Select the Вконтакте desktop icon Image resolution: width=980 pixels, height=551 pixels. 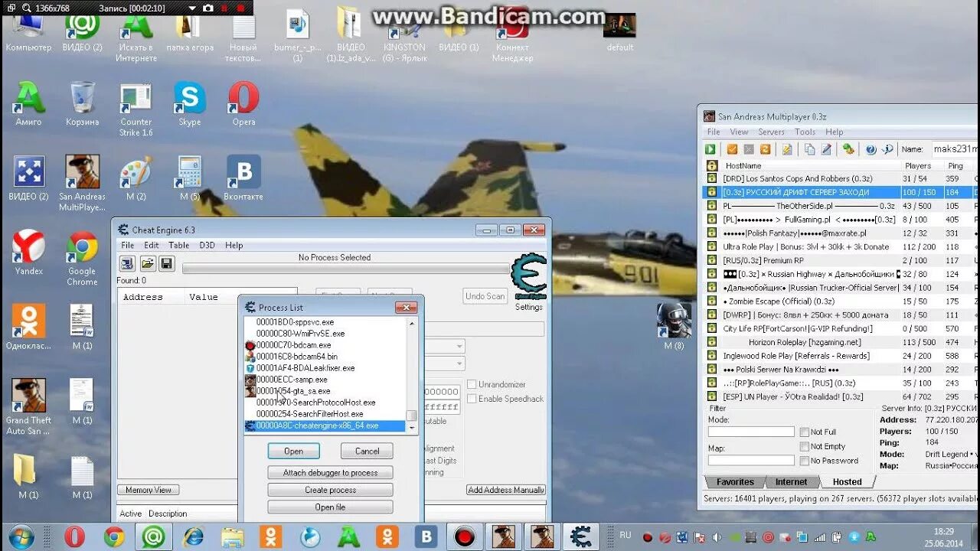pos(243,178)
